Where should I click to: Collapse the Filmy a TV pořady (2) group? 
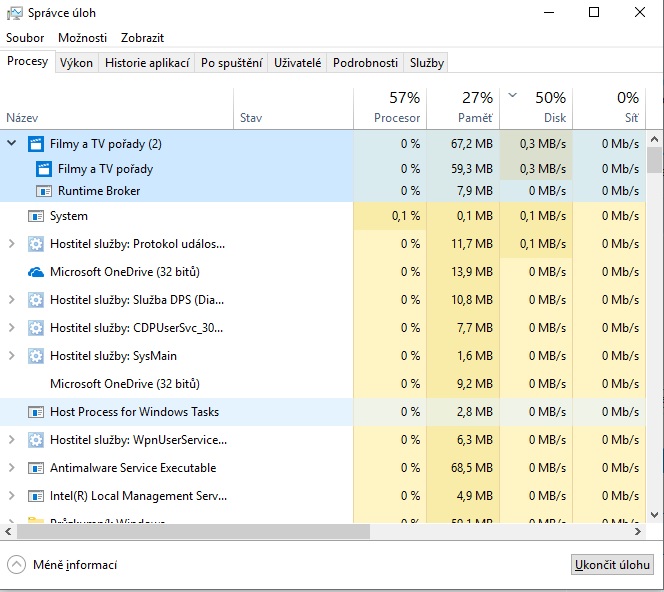pyautogui.click(x=12, y=144)
